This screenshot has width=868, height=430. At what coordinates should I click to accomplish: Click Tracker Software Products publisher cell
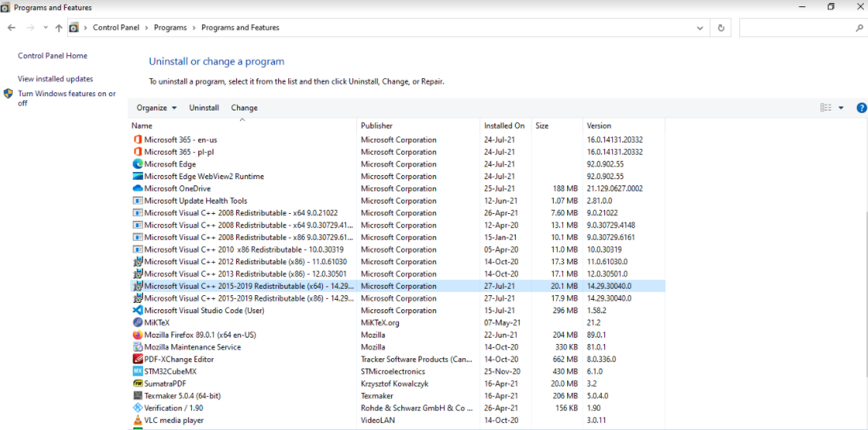point(417,359)
